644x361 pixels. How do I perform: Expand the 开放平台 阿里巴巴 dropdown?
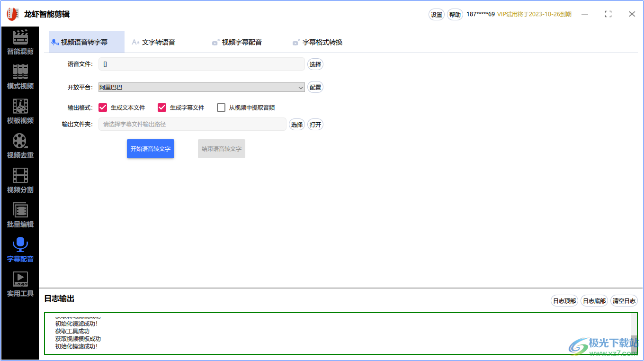202,87
